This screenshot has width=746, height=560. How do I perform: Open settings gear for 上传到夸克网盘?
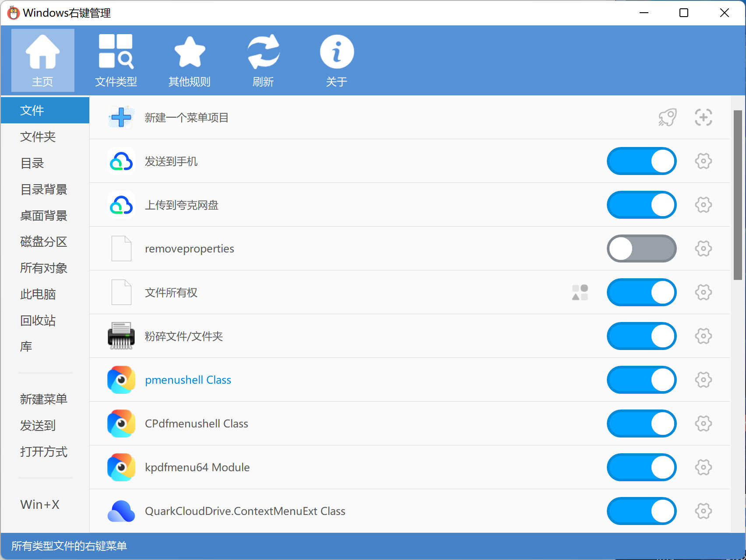tap(704, 205)
